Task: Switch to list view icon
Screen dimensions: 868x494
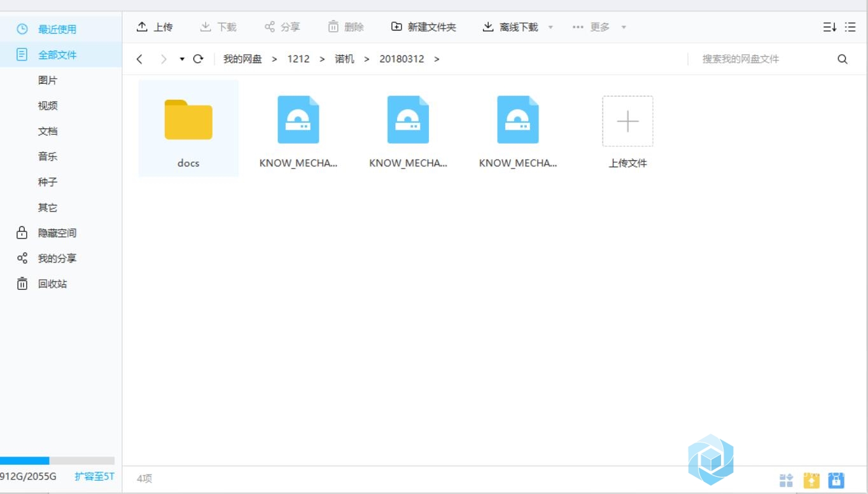Action: [x=850, y=27]
